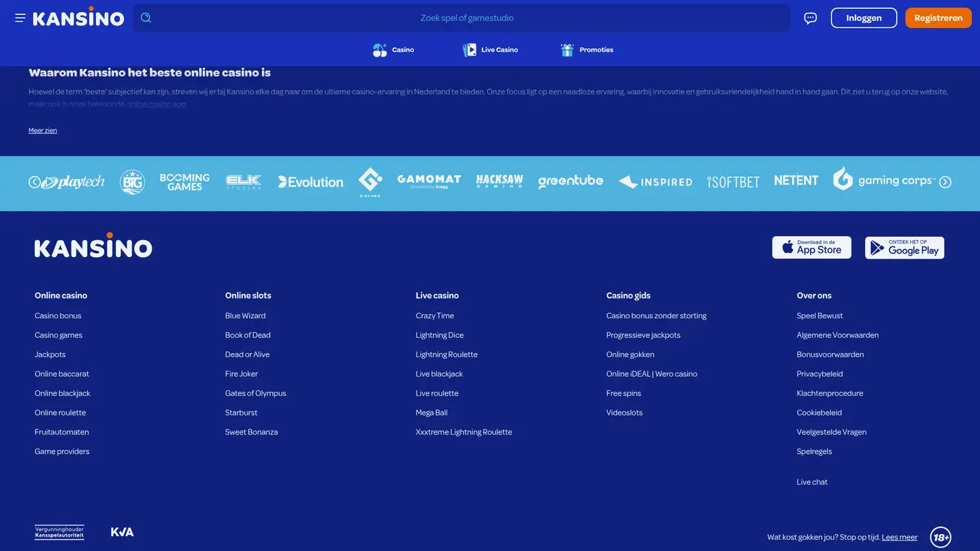Click the Hacksaw Gaming logo

coord(500,182)
